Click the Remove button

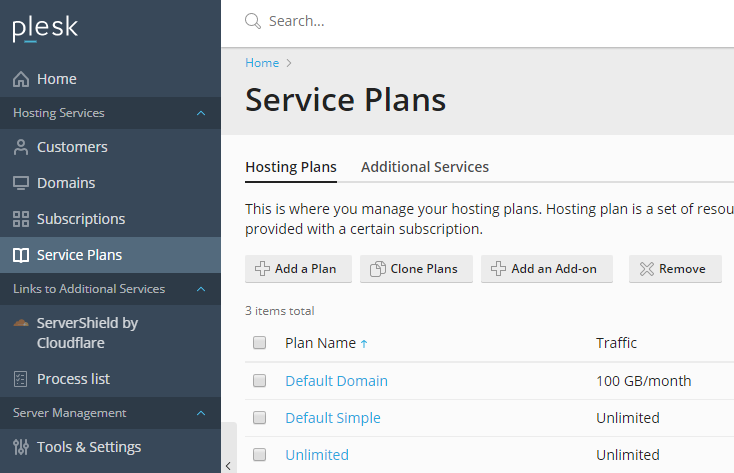click(x=675, y=269)
